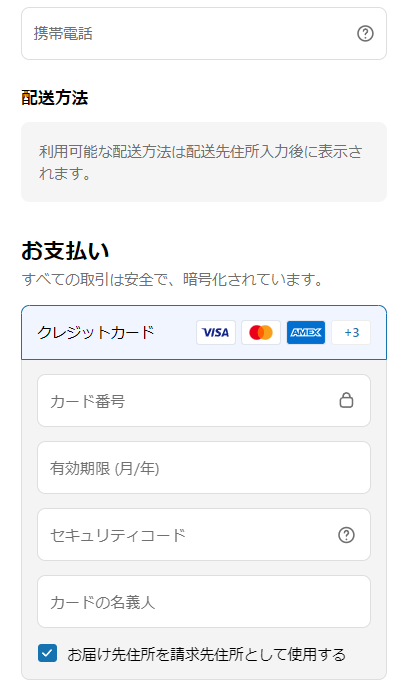Click the お支払い section heading
The image size is (408, 690).
65,251
